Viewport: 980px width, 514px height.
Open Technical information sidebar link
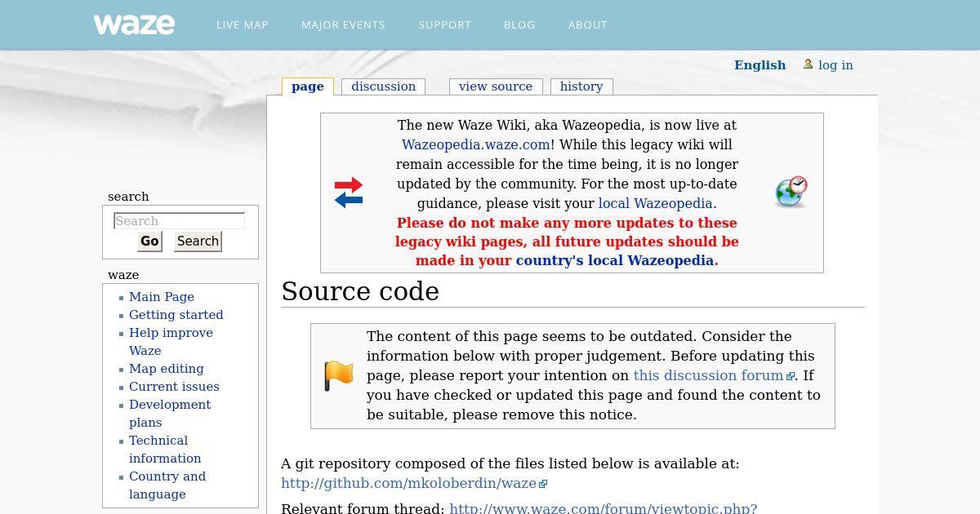pyautogui.click(x=165, y=450)
